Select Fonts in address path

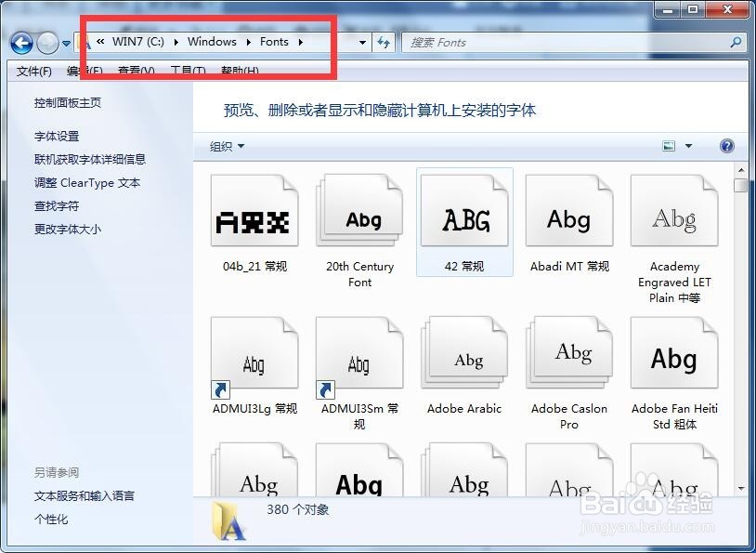pos(274,42)
